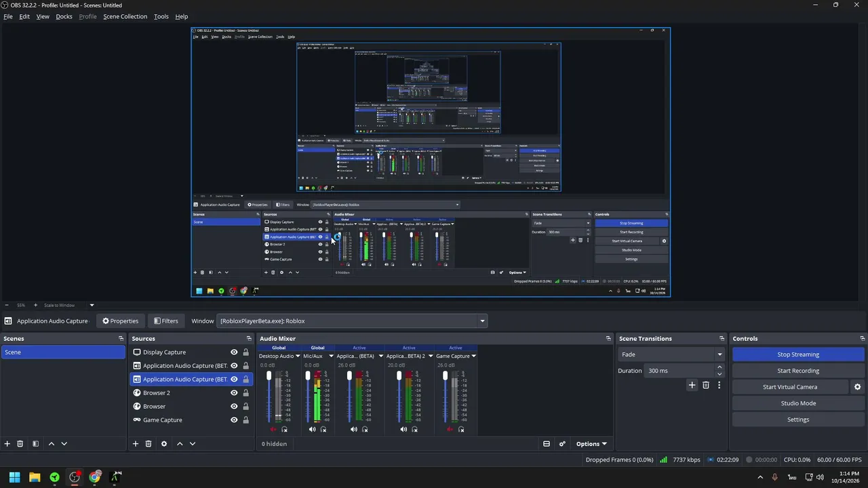Open Settings from Controls dock
Screen dimensions: 868x488
coord(798,420)
